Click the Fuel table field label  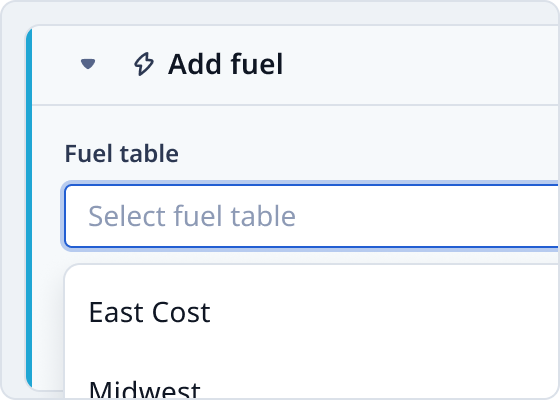tap(121, 154)
